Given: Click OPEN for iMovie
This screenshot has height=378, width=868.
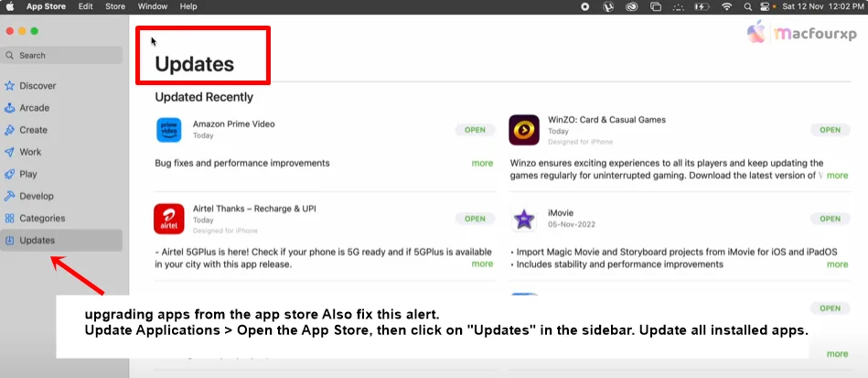Looking at the screenshot, I should (830, 219).
